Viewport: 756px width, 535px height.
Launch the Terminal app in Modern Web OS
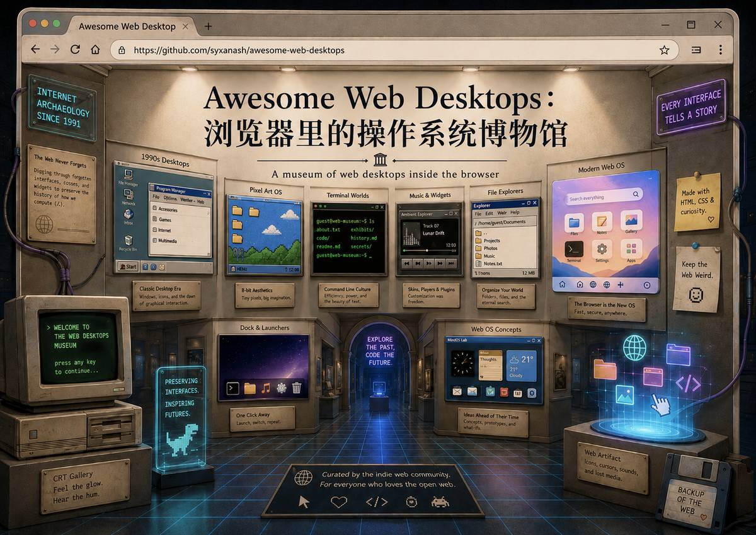pos(574,251)
